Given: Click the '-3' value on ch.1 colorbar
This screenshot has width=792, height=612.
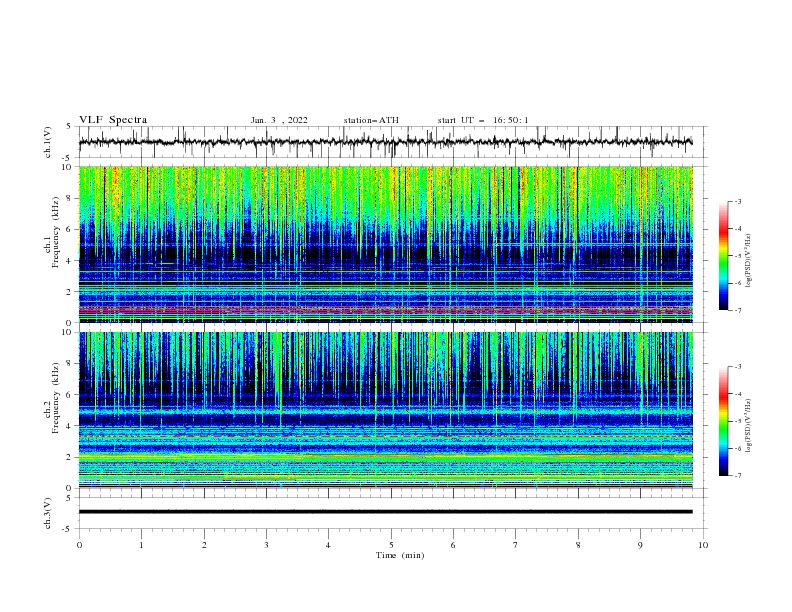Looking at the screenshot, I should point(738,201).
